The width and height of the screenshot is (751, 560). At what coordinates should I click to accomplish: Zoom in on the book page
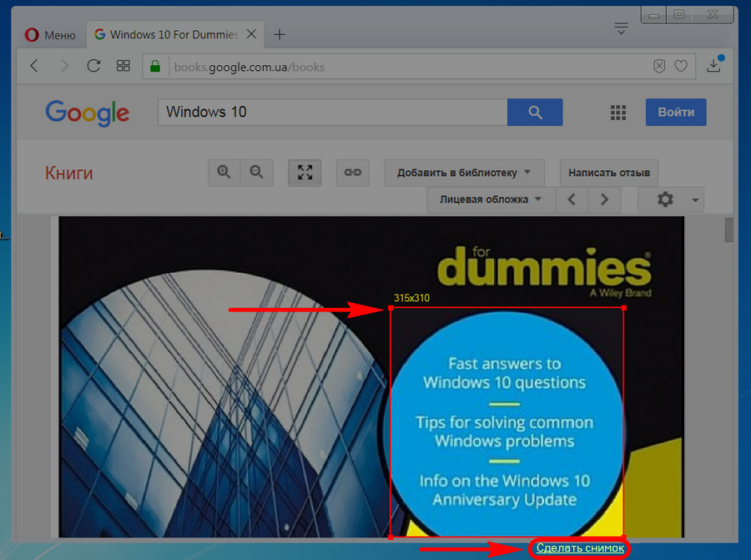click(x=224, y=173)
